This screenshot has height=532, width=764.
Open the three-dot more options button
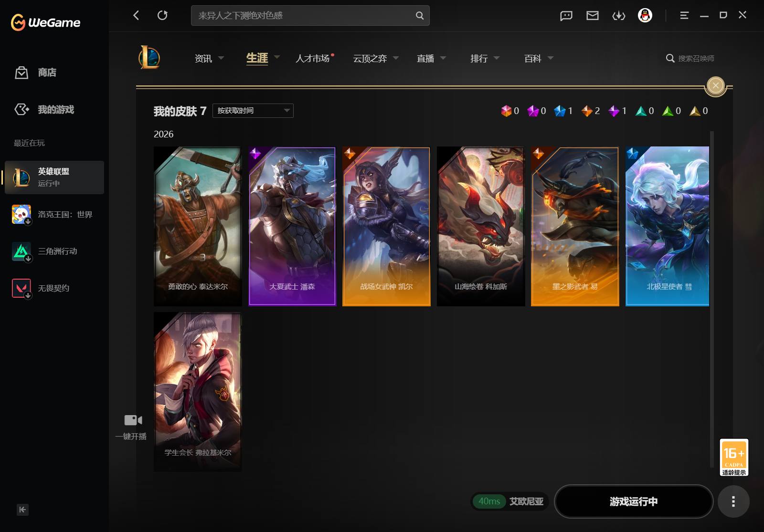pos(733,501)
